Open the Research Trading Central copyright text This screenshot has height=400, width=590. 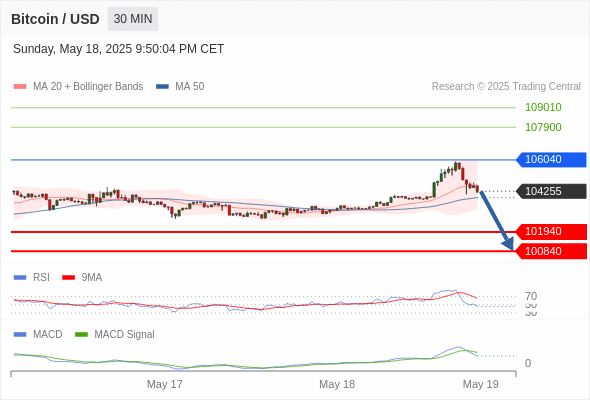click(506, 87)
